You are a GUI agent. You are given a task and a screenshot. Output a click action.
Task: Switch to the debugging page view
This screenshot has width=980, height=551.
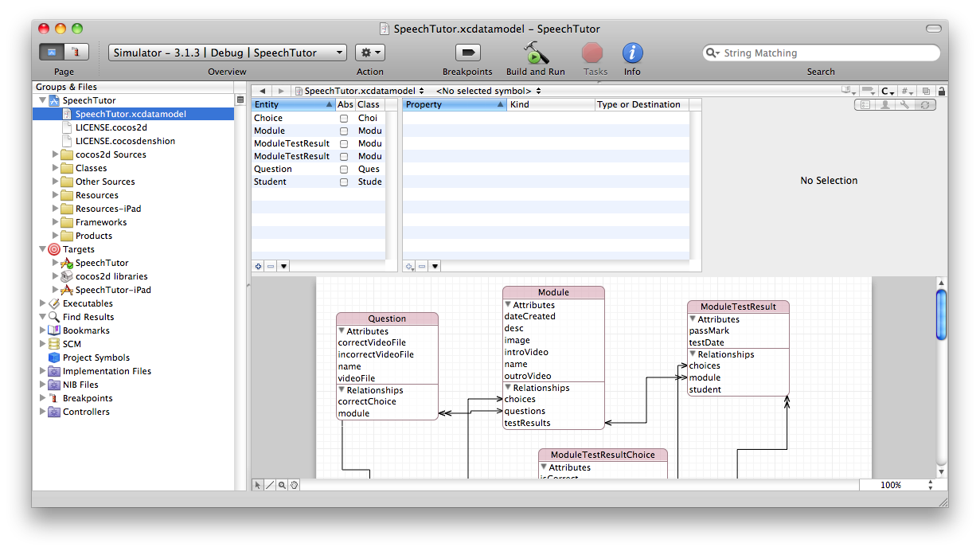pos(76,53)
